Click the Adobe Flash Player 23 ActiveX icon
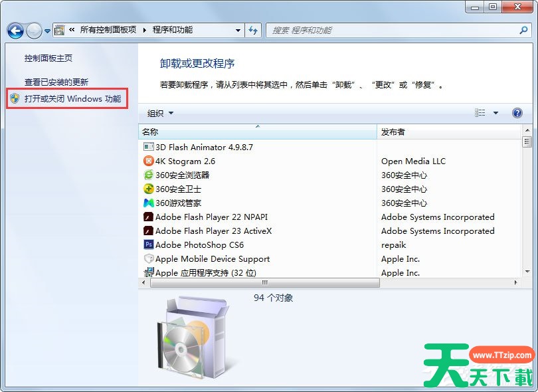 coord(148,231)
